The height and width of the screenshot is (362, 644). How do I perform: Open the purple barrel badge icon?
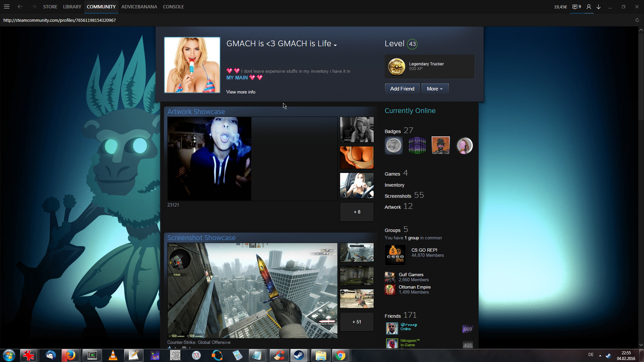pyautogui.click(x=417, y=145)
